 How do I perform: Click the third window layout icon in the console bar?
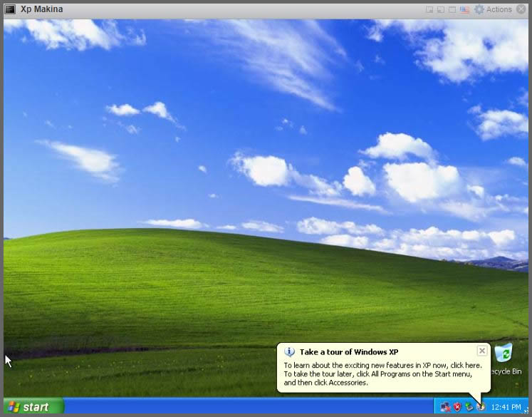coord(452,9)
